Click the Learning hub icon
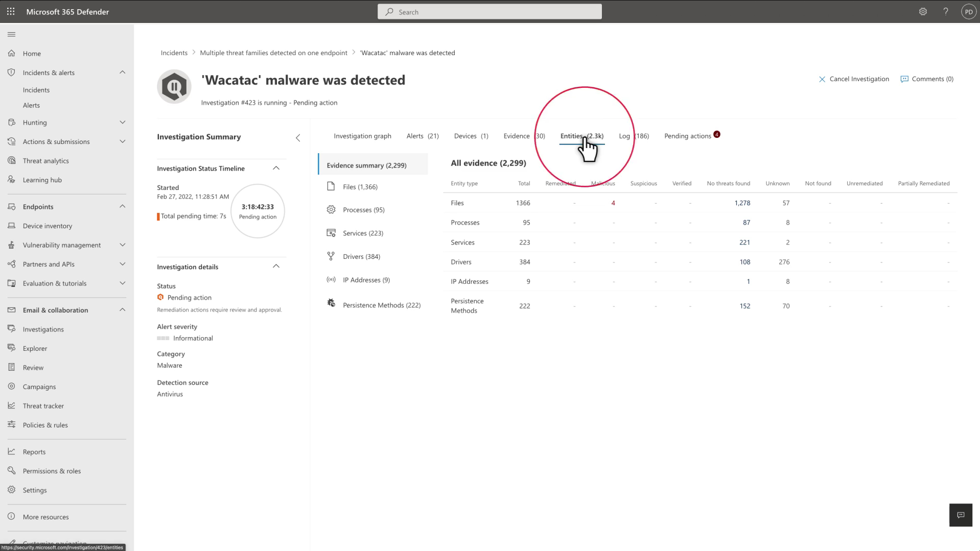The height and width of the screenshot is (551, 980). pos(11,180)
